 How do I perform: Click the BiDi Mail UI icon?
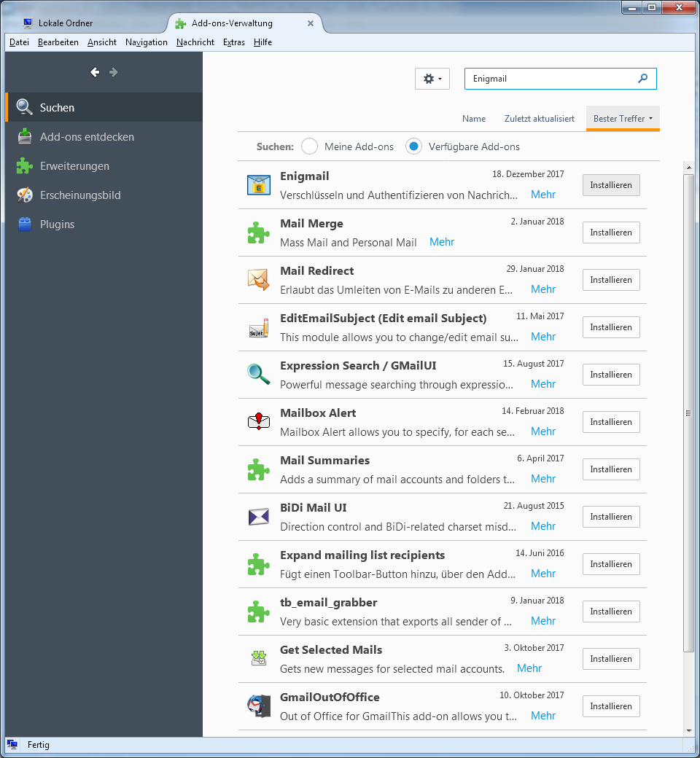(258, 517)
